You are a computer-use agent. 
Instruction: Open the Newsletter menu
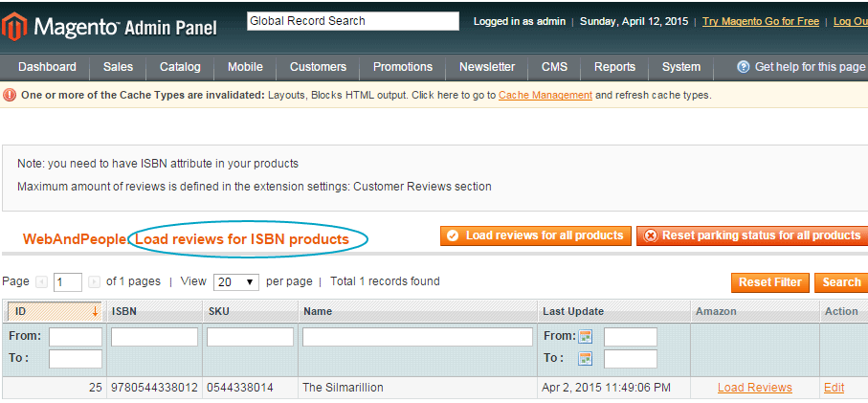487,67
